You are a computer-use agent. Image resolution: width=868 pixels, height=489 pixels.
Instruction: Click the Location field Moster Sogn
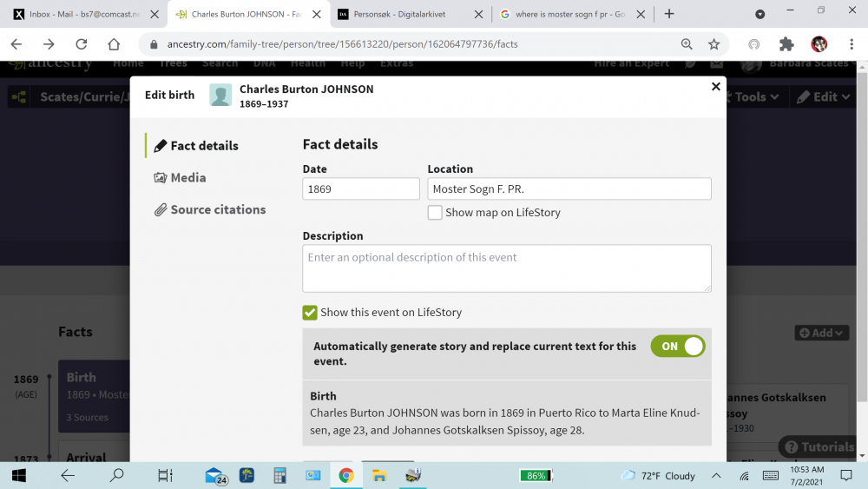[569, 189]
